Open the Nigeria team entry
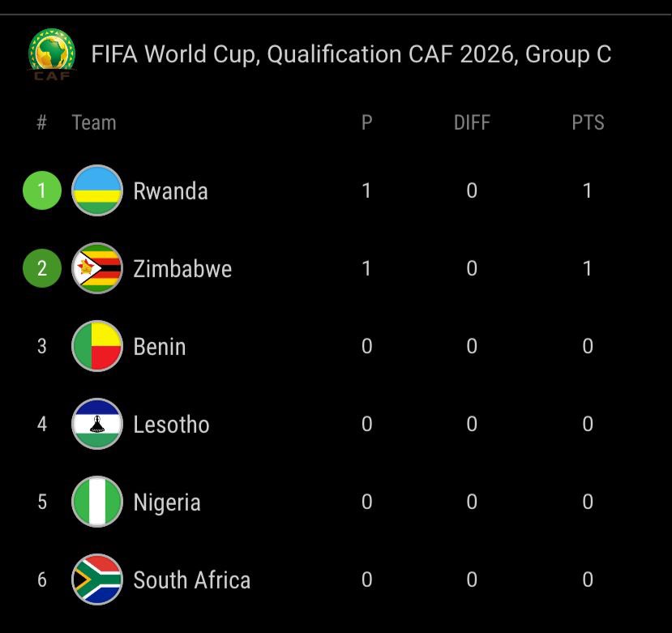 coord(166,503)
